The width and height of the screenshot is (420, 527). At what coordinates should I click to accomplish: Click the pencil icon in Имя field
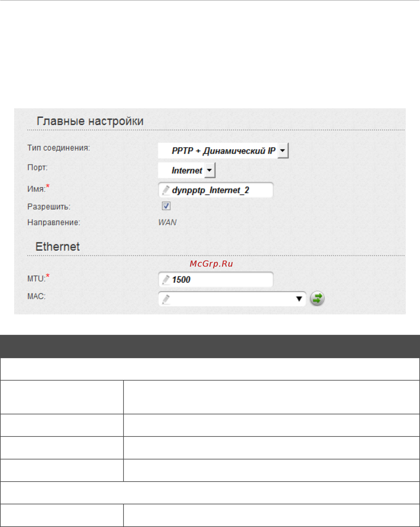tap(166, 190)
